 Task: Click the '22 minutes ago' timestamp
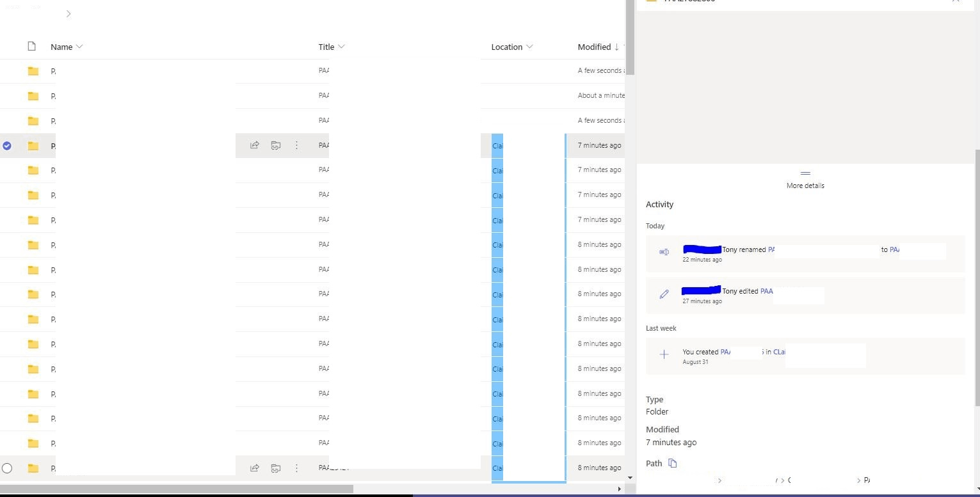pos(702,260)
